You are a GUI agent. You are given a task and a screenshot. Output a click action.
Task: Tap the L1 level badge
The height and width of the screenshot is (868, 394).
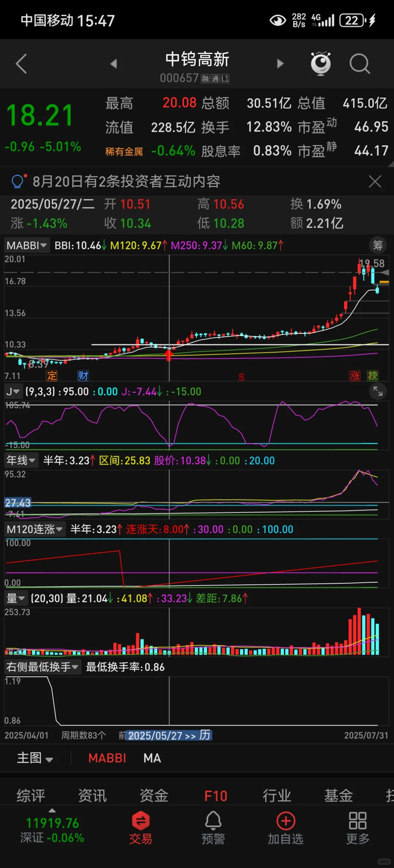225,78
